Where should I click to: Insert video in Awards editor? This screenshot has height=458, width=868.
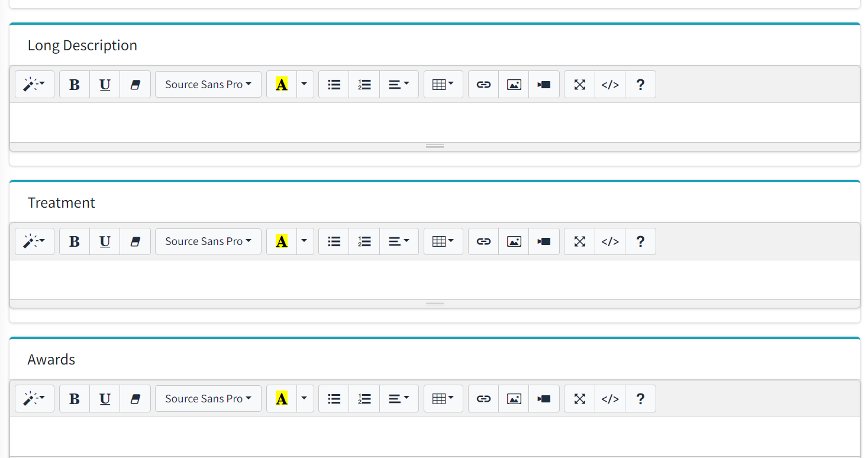[x=544, y=399]
